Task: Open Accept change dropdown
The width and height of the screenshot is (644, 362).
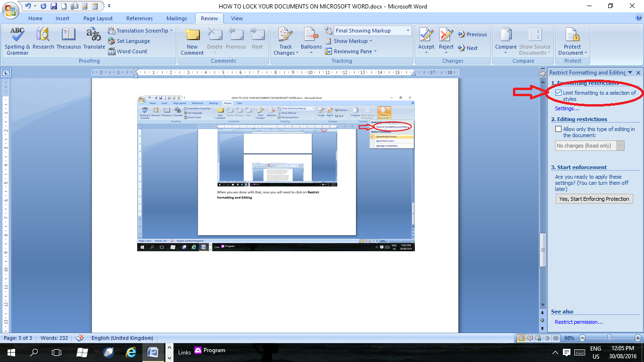Action: click(x=426, y=52)
